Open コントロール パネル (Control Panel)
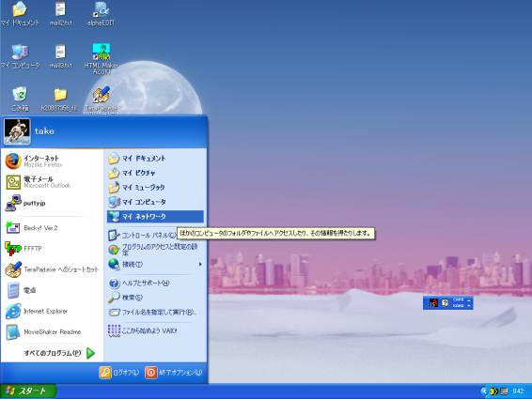 point(142,235)
